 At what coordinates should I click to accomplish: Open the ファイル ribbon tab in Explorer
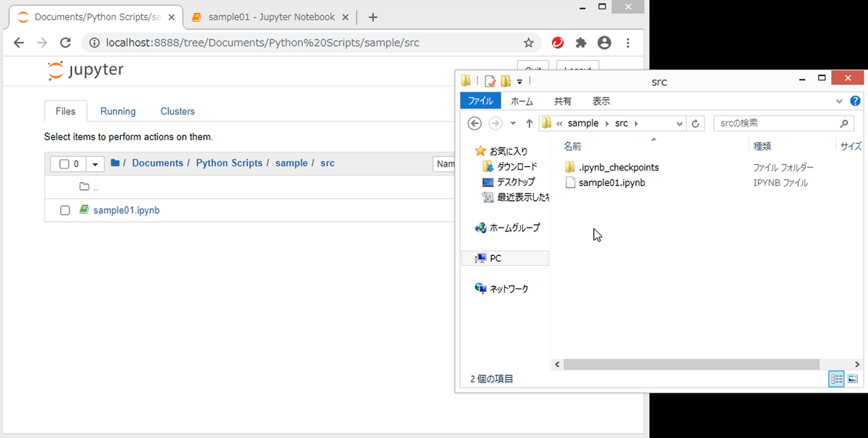tap(480, 101)
